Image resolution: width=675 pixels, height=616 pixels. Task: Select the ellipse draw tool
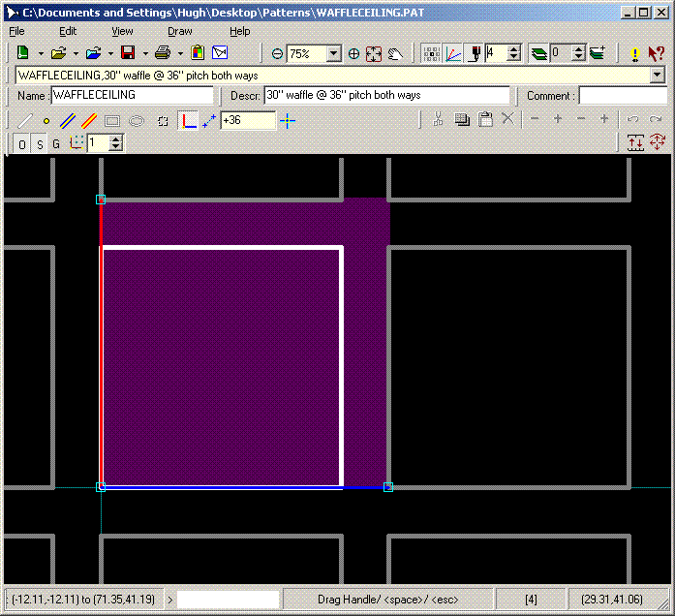(137, 121)
